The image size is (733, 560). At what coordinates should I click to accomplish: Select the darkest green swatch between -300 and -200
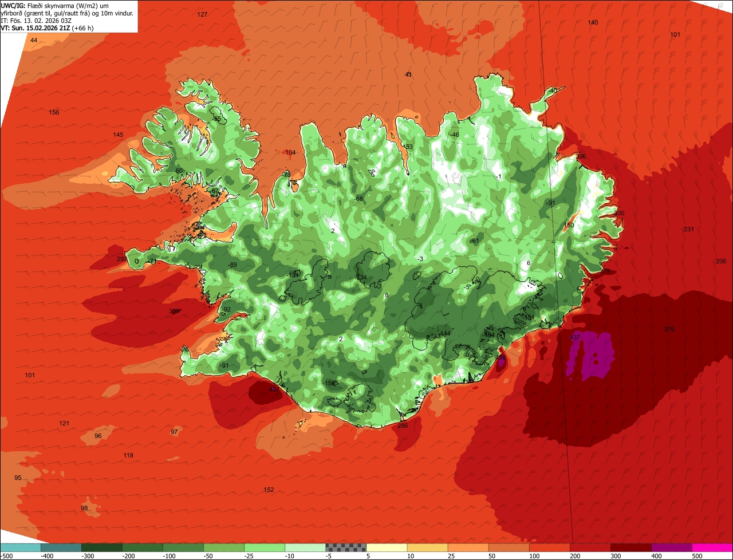[x=102, y=547]
